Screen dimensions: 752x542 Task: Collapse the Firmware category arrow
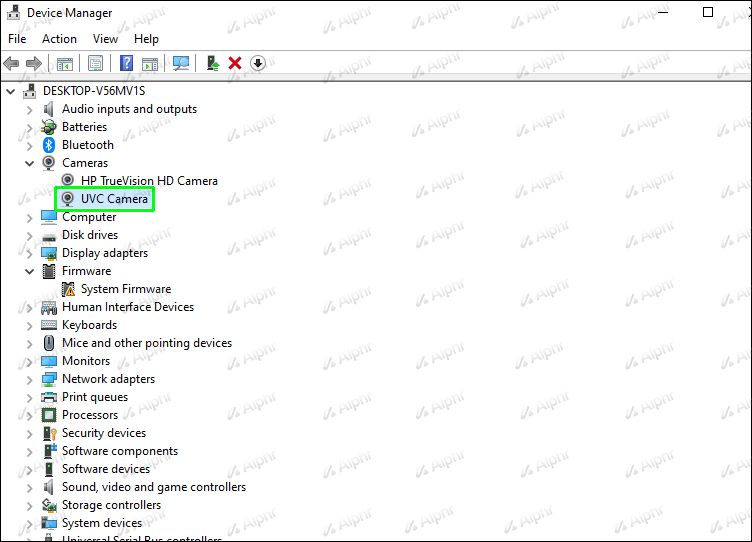tap(30, 271)
